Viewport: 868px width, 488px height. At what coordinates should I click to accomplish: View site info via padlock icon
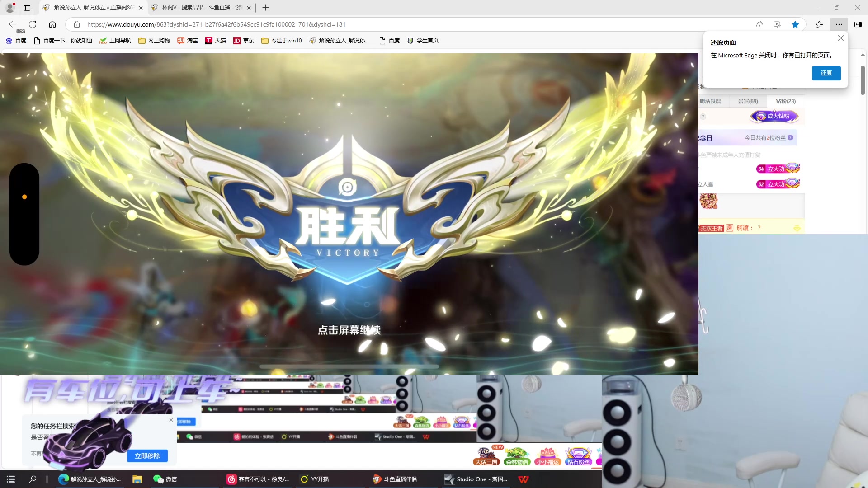click(x=77, y=24)
